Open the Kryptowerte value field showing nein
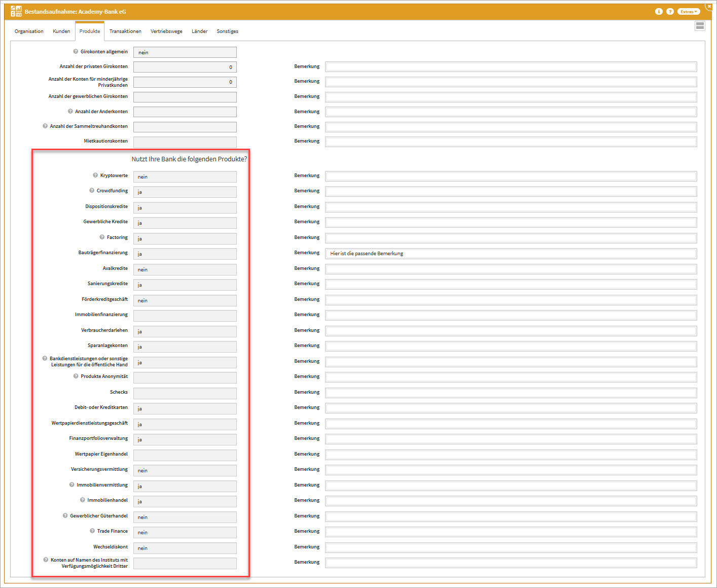 pyautogui.click(x=185, y=177)
